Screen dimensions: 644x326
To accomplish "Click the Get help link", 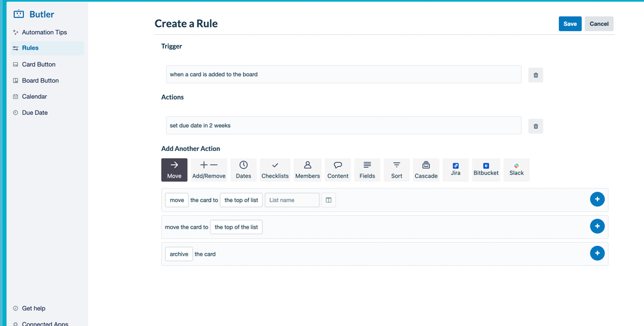I will (34, 308).
